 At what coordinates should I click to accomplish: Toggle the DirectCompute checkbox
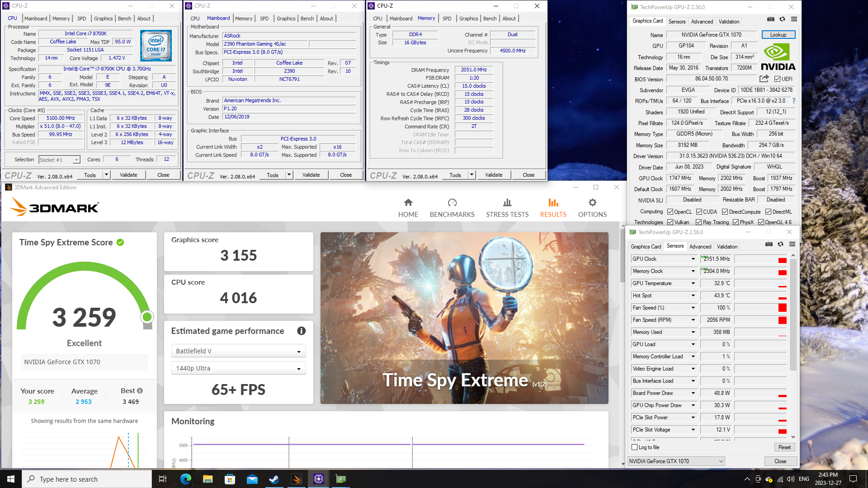point(725,212)
